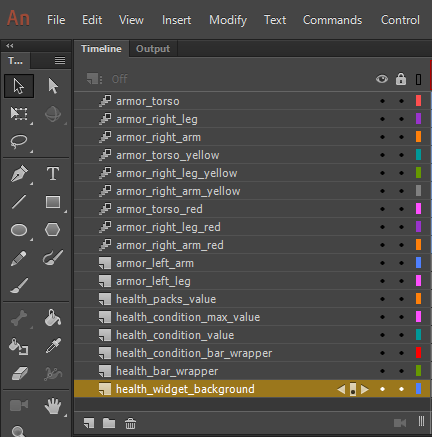Activate the Hand tool
Screen dimensions: 432x437
pos(53,406)
